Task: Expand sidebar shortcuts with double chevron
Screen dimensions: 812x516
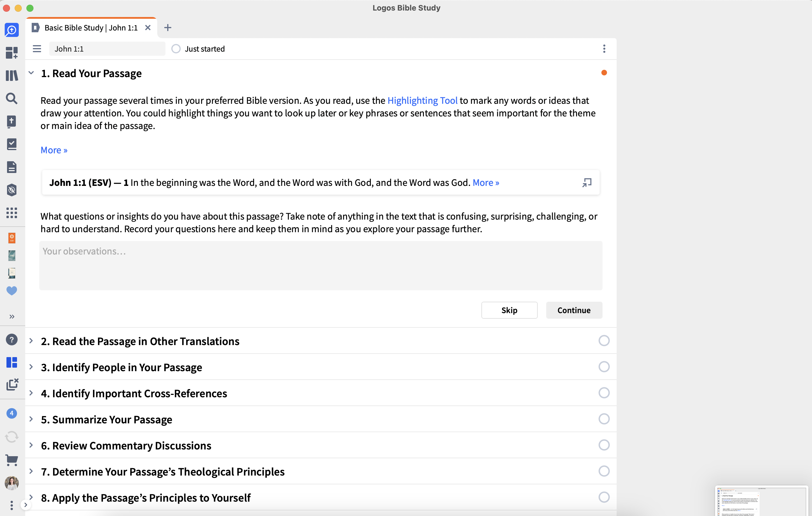Action: coord(12,316)
